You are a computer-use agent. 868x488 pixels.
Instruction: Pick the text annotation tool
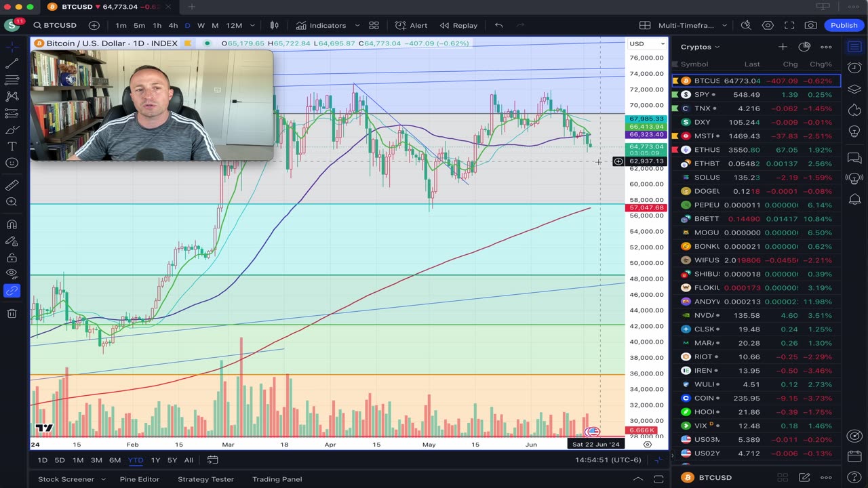pyautogui.click(x=12, y=146)
